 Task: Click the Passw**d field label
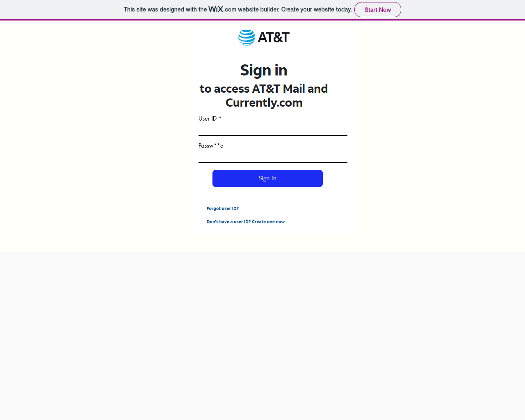click(x=211, y=146)
